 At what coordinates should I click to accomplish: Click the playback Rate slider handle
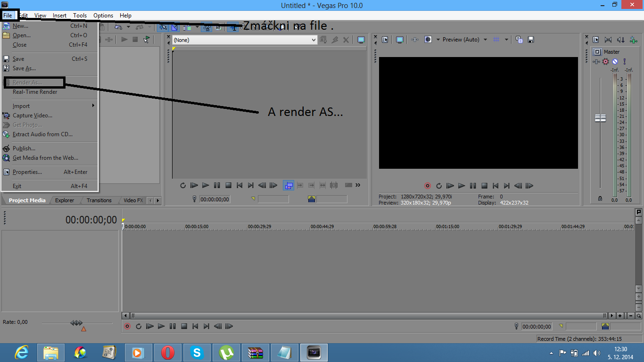point(76,323)
